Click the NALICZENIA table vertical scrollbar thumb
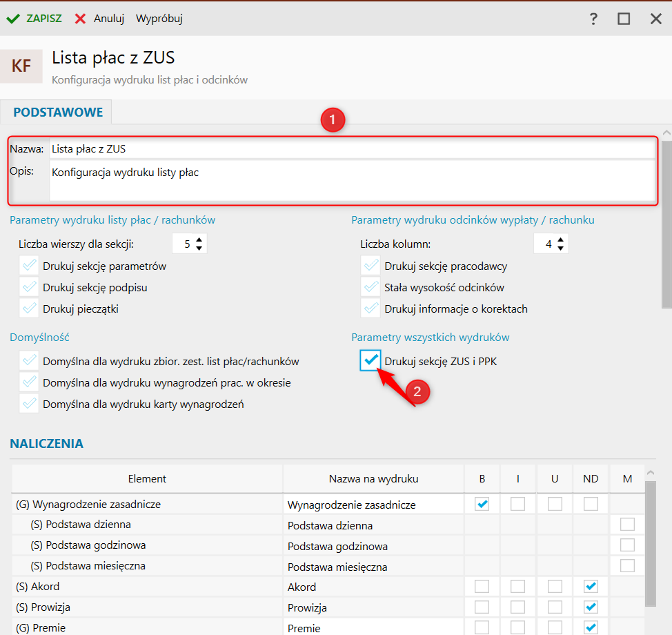This screenshot has height=635, width=672. [x=650, y=544]
